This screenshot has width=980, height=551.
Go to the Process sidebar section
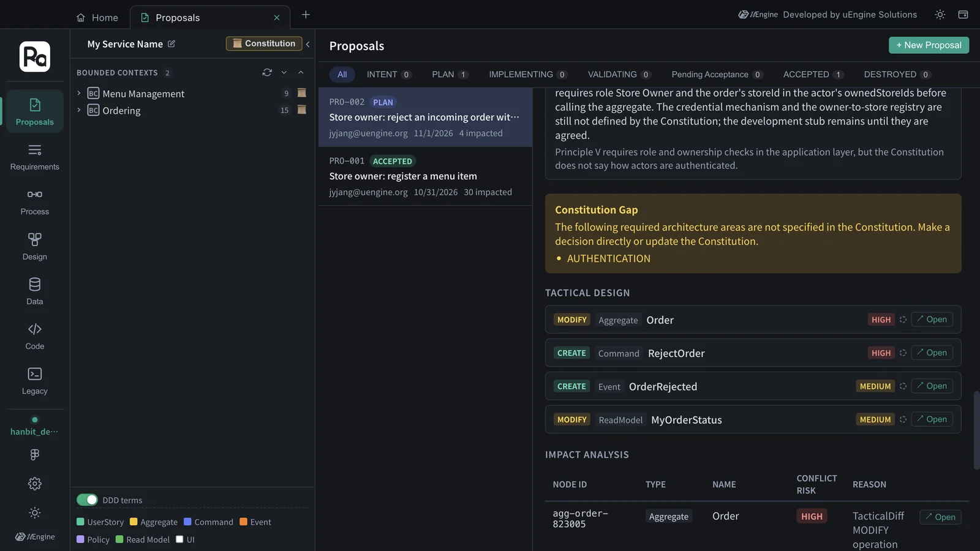[x=35, y=201]
